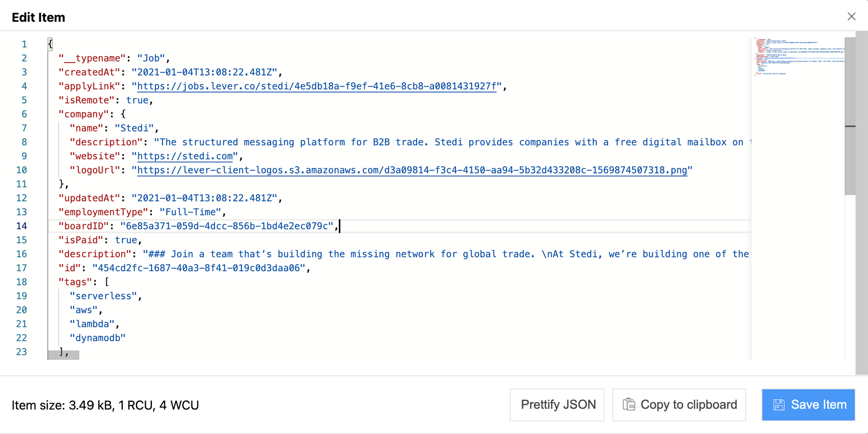Click the Copy to clipboard button
This screenshot has height=434, width=868.
coord(679,404)
